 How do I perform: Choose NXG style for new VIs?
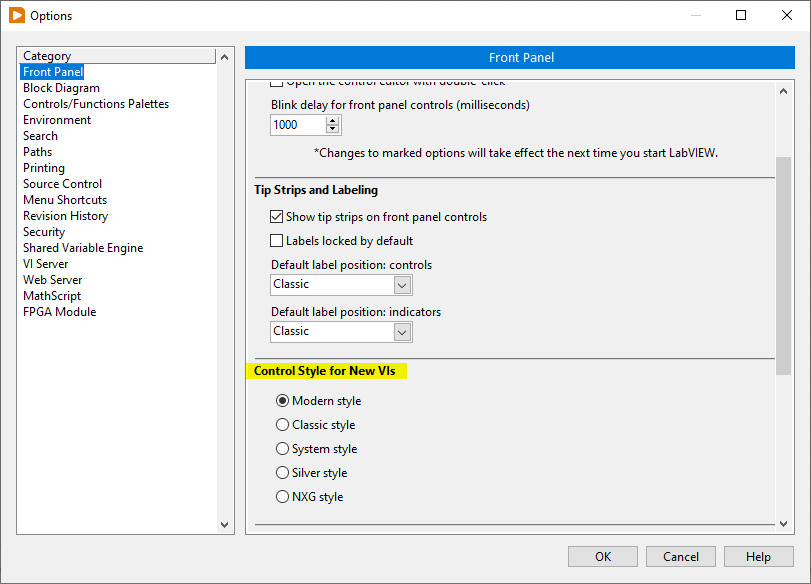(x=283, y=497)
